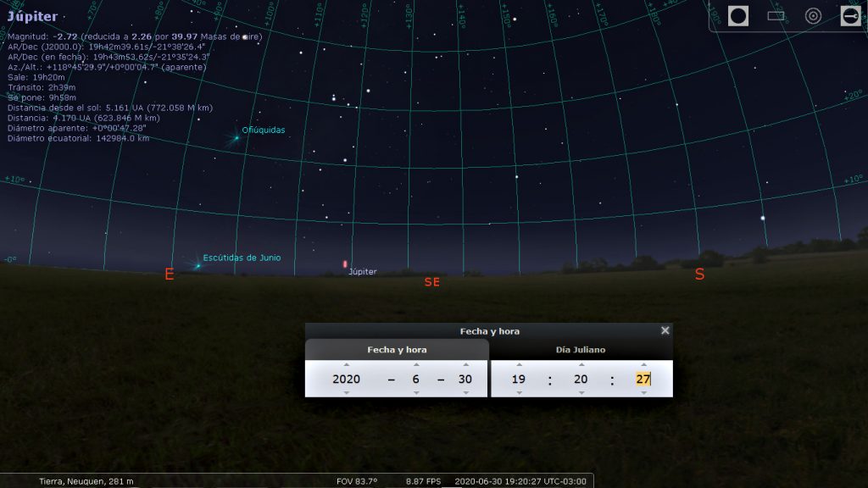Decrease the minutes 20 with down arrow
This screenshot has height=488, width=868.
pos(581,393)
